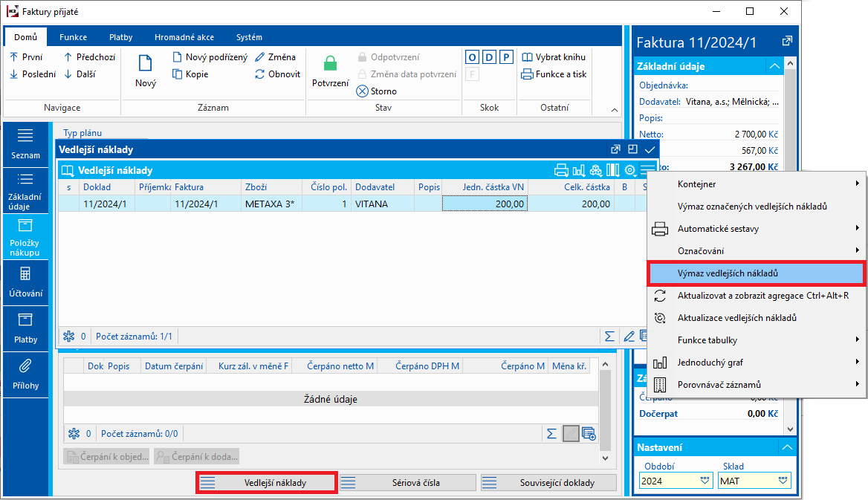Open gear settings in Vedlejší náklady toolbar
Image resolution: width=868 pixels, height=500 pixels.
(x=630, y=170)
